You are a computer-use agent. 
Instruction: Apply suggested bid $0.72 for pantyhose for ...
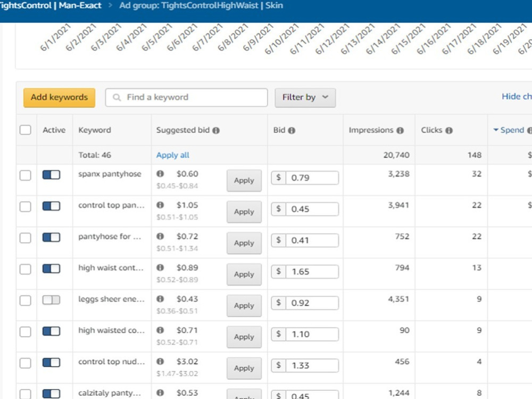(244, 243)
